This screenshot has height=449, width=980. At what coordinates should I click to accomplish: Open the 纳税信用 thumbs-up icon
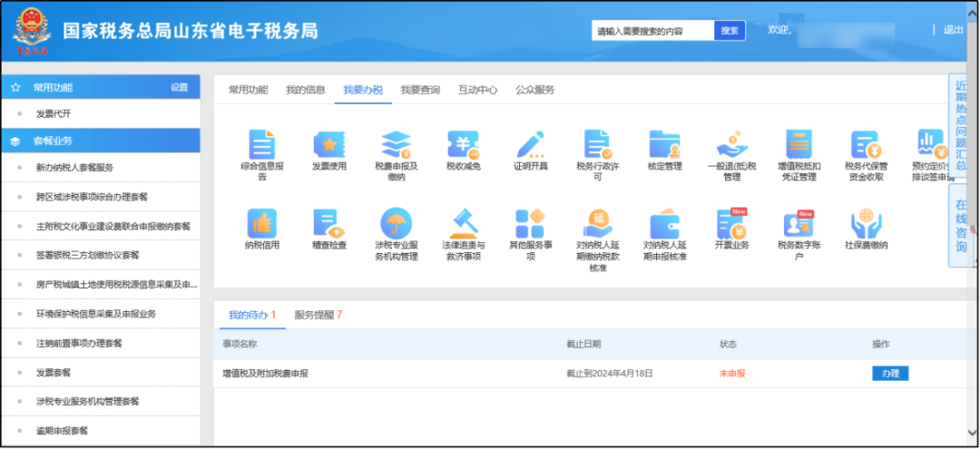262,223
